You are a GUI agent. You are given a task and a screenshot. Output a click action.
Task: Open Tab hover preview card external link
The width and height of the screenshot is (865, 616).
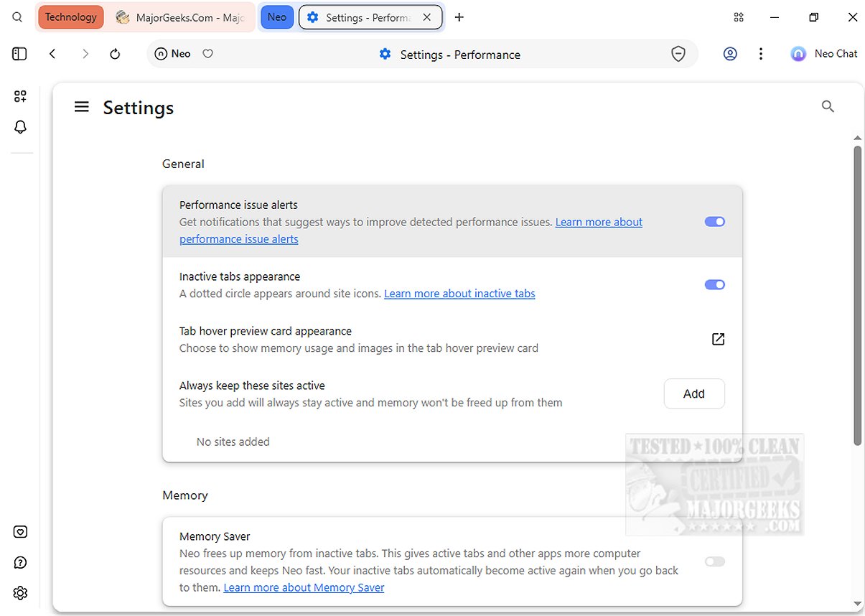pos(718,340)
